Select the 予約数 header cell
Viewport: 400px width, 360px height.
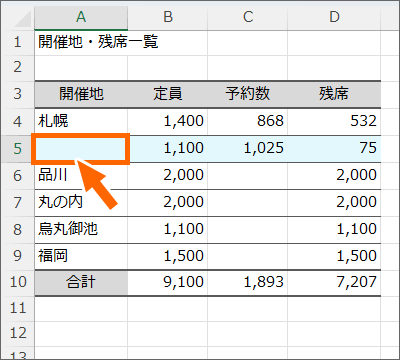click(x=248, y=94)
